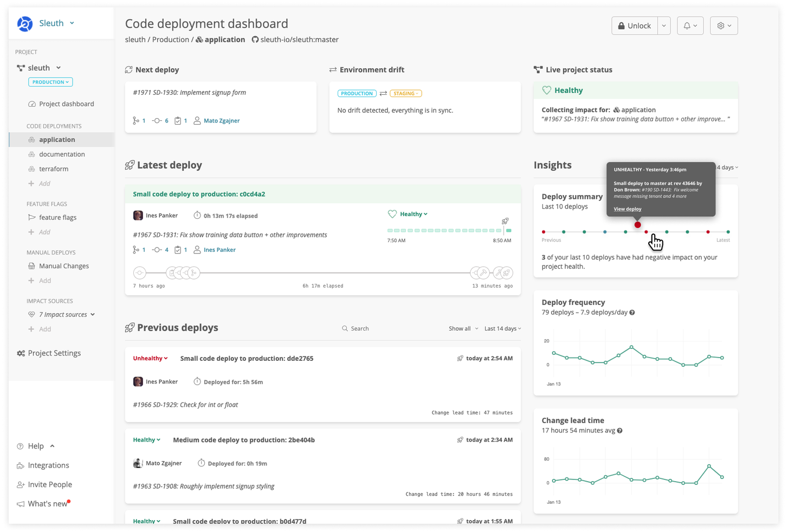The height and width of the screenshot is (532, 788).
Task: Open the PRODUCTION environment dropdown in sidebar
Action: [50, 82]
